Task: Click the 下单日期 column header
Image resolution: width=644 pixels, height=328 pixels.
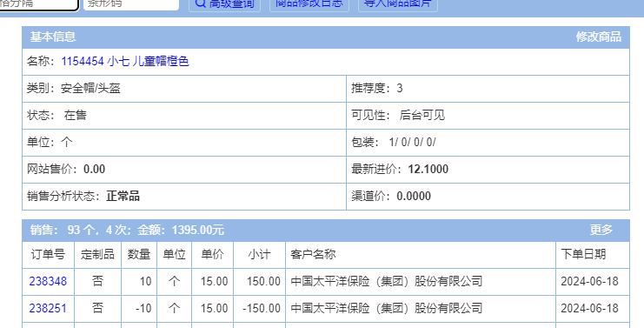Action: pos(593,255)
